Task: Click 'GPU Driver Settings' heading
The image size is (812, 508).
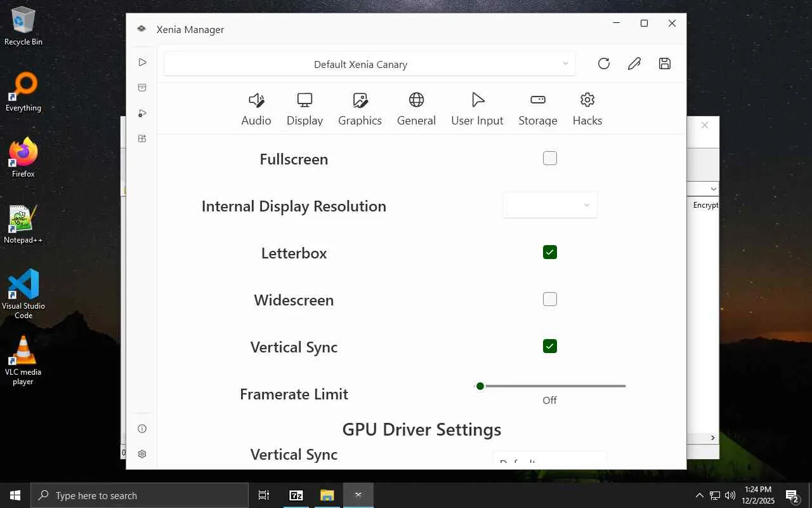Action: click(422, 430)
